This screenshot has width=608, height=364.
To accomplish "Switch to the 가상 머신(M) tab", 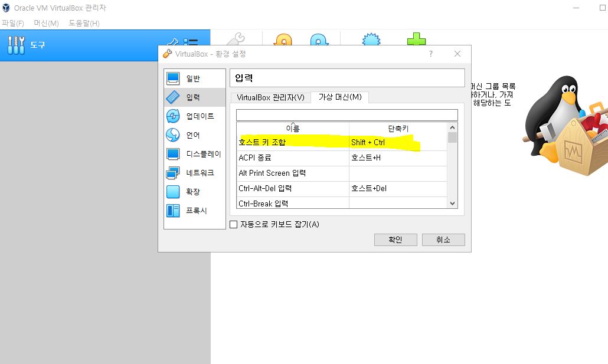I will pos(340,97).
